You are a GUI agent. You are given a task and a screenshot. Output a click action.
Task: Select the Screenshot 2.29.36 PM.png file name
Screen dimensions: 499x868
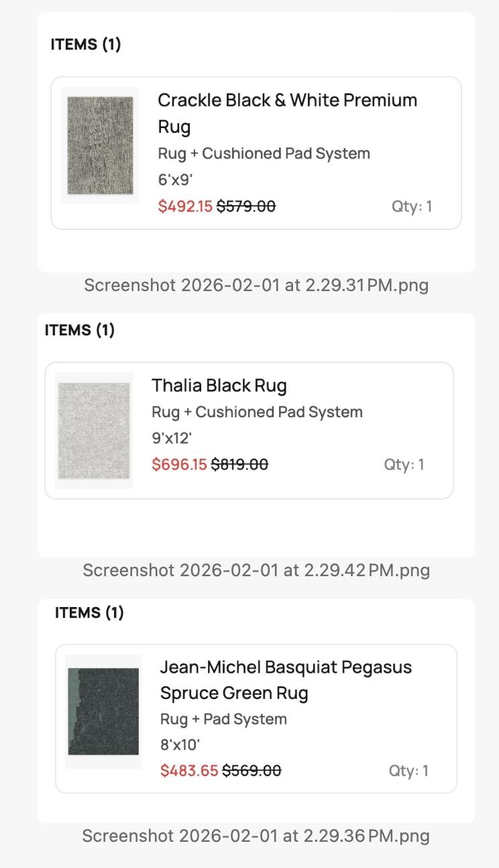click(256, 836)
